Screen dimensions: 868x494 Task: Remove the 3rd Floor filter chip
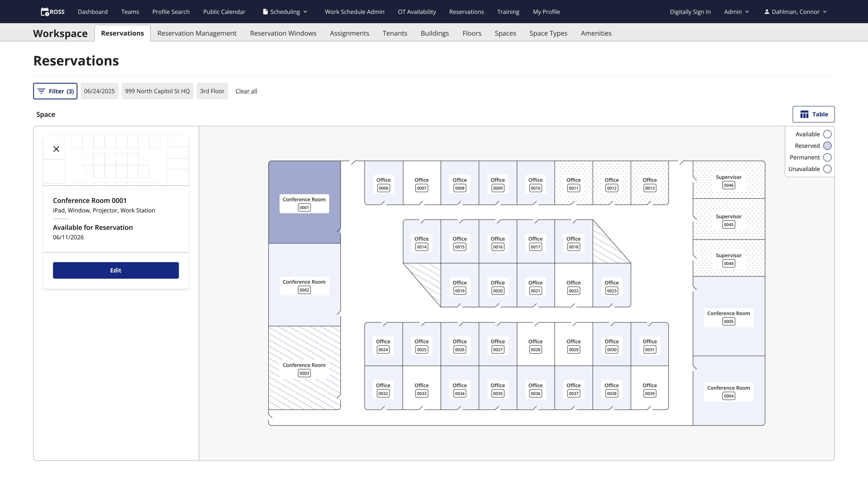[212, 91]
